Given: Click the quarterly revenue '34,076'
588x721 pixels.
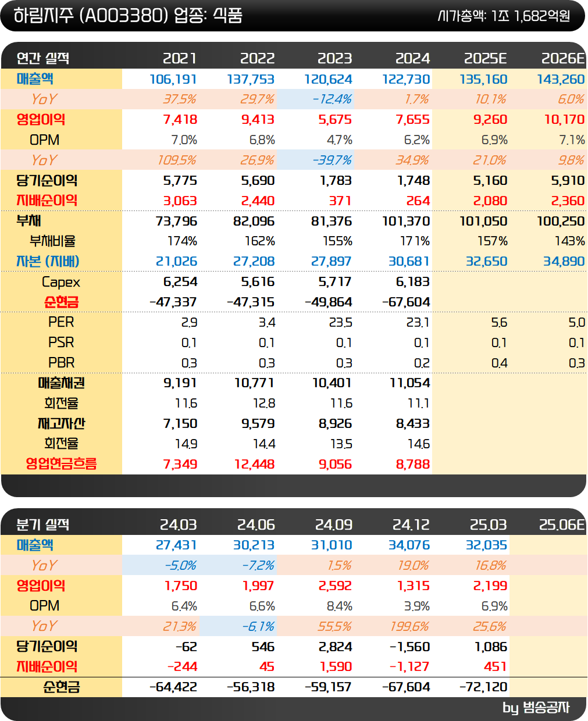Looking at the screenshot, I should point(409,545).
